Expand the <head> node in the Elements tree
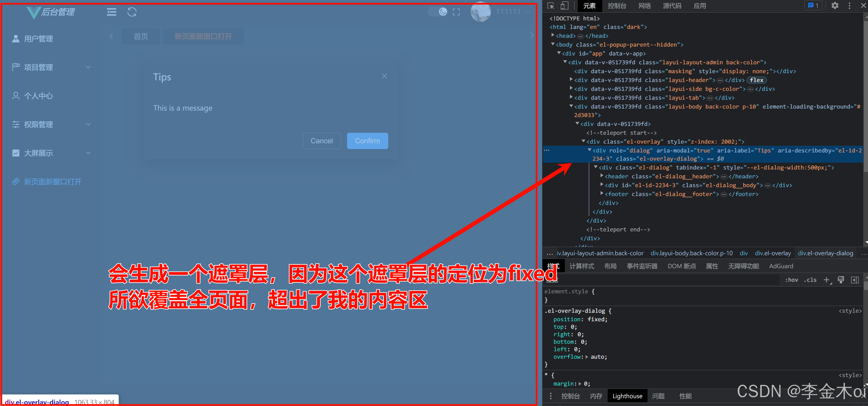 (554, 35)
